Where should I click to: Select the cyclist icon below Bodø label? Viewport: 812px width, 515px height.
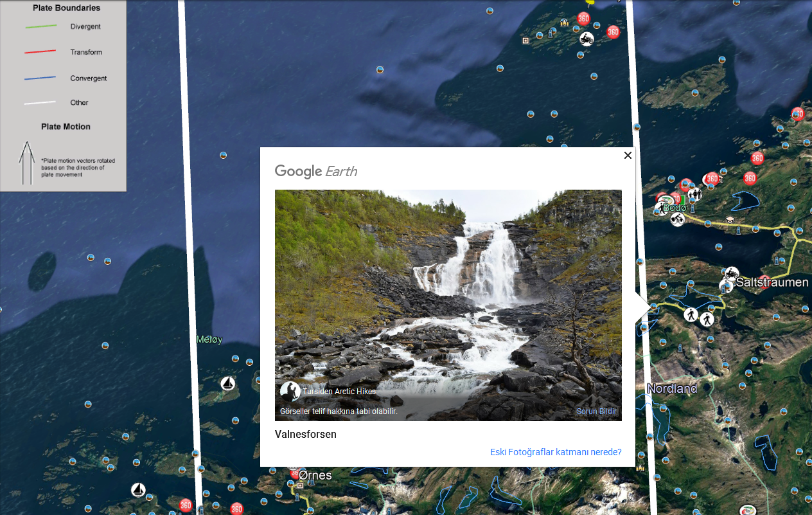click(x=676, y=220)
